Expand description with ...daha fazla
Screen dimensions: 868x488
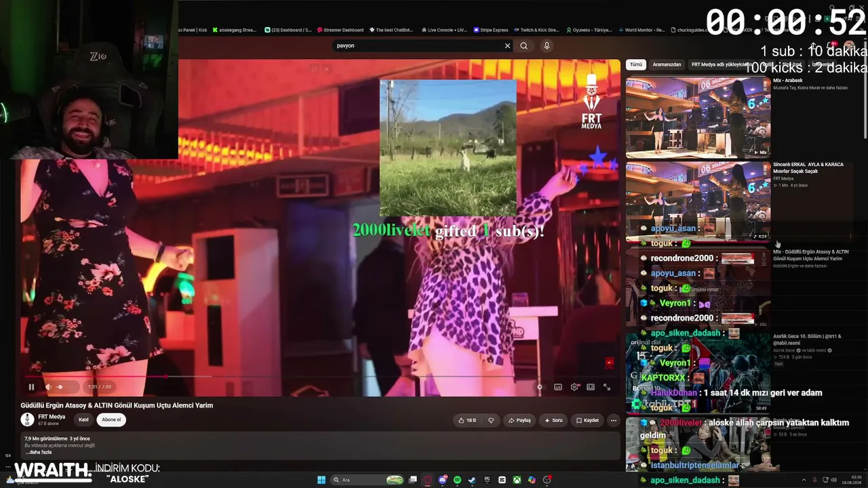[x=39, y=452]
